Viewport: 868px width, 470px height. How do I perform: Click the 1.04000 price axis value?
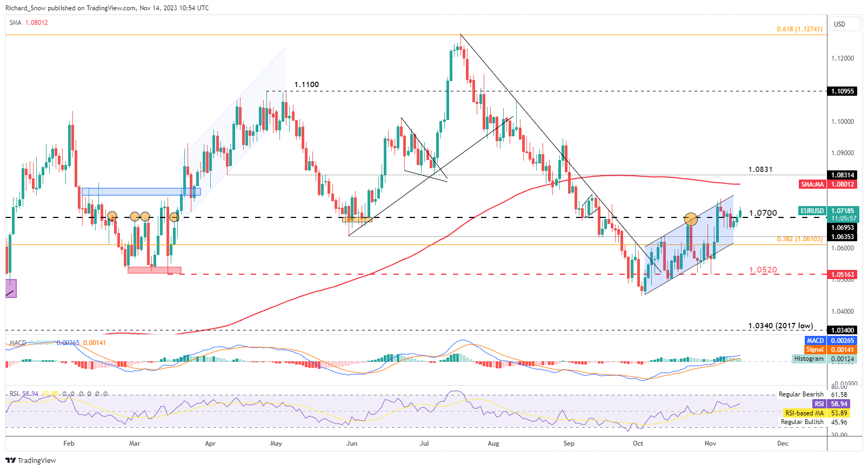pyautogui.click(x=843, y=312)
